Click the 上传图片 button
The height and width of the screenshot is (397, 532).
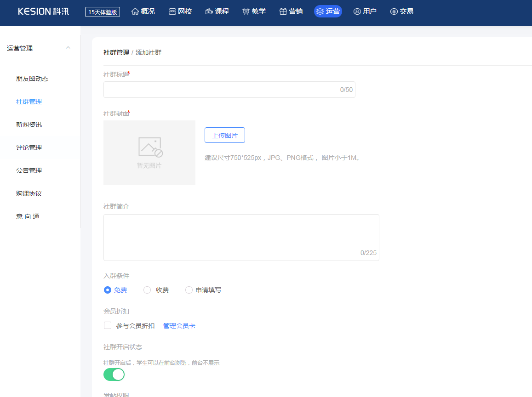click(x=225, y=136)
